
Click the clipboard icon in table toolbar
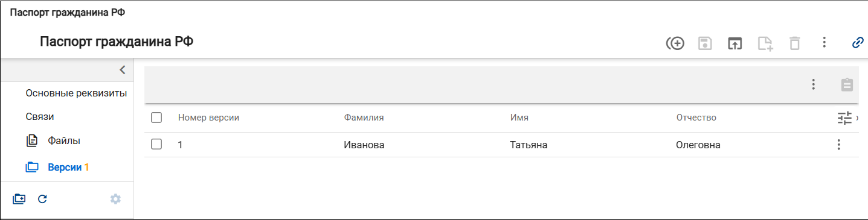[847, 85]
